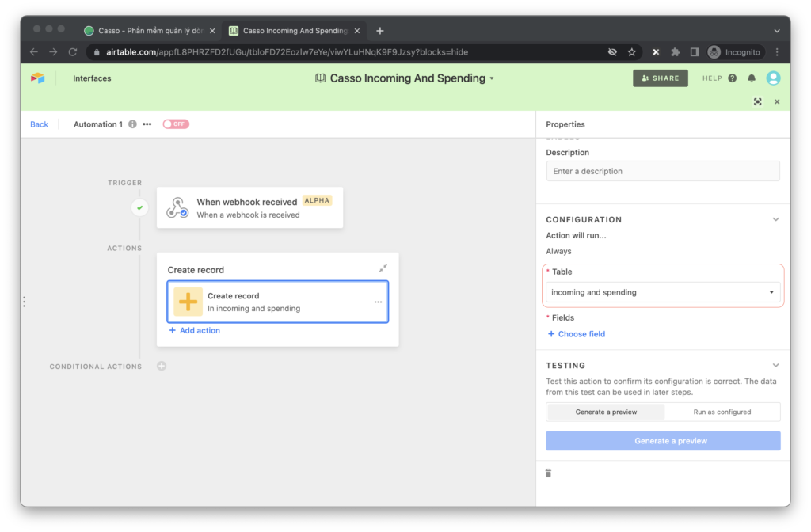The height and width of the screenshot is (532, 811).
Task: Open the browser extensions puzzle icon
Action: coord(675,52)
